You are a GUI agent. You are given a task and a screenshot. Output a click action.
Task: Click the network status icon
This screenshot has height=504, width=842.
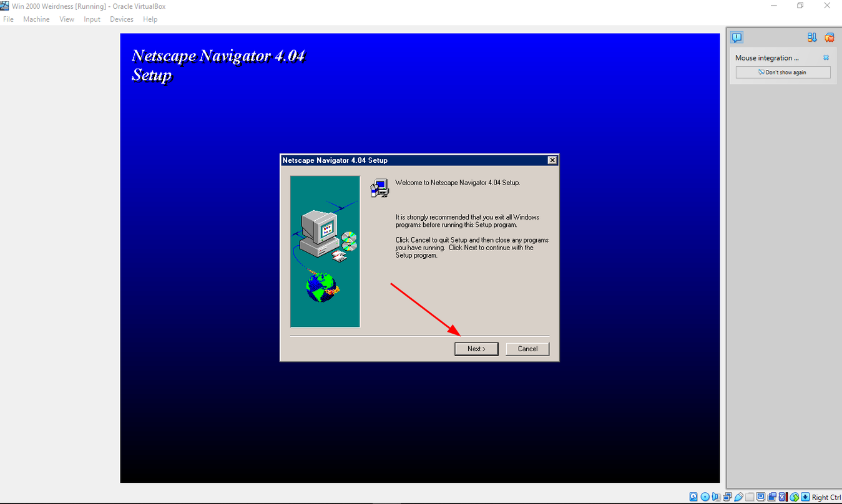click(727, 497)
